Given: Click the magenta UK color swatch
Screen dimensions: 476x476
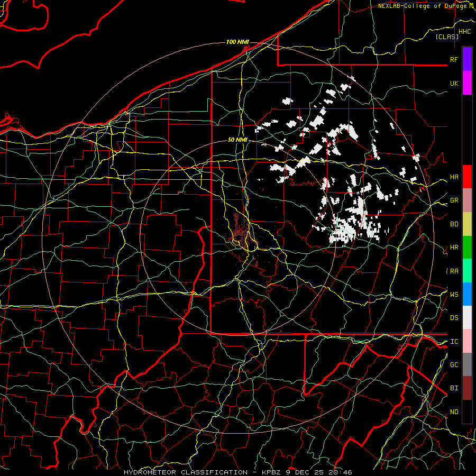Looking at the screenshot, I should coord(467,83).
